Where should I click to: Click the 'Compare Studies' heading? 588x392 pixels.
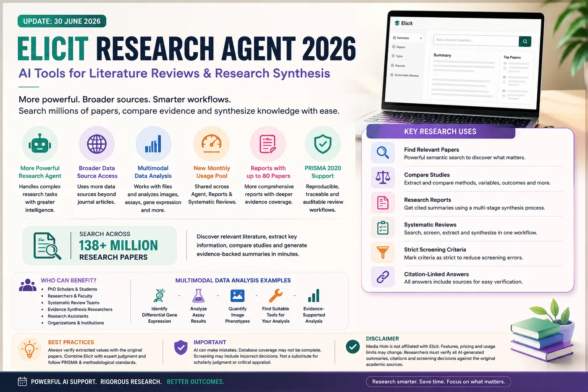pos(427,175)
